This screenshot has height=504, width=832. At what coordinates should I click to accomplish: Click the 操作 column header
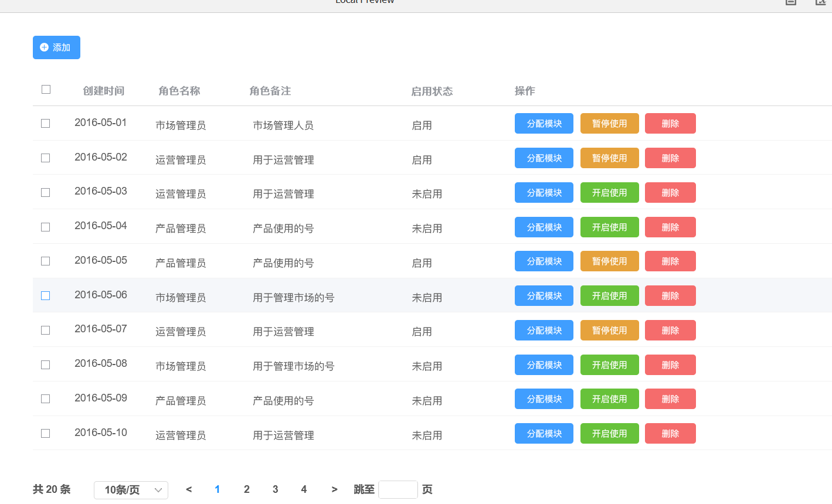pyautogui.click(x=525, y=91)
